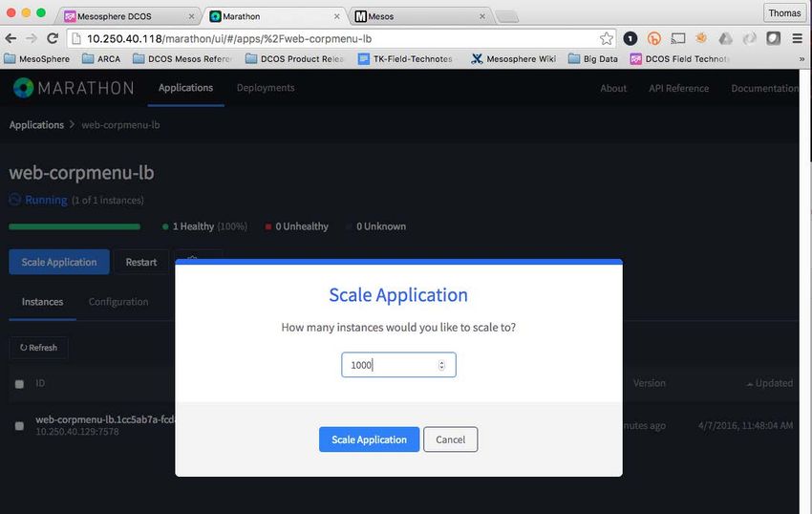Image resolution: width=812 pixels, height=514 pixels.
Task: Click the green health progress bar
Action: coord(75,226)
